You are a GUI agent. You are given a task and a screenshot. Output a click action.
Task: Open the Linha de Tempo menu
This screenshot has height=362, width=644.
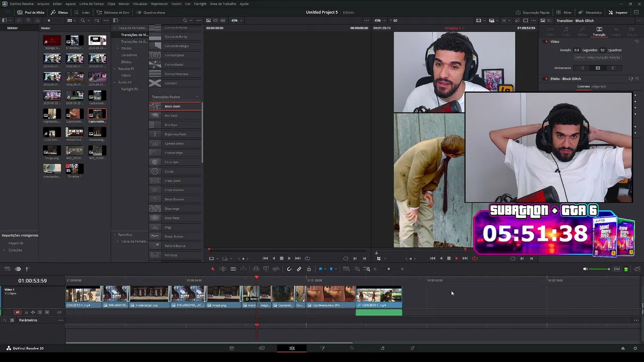coord(92,4)
